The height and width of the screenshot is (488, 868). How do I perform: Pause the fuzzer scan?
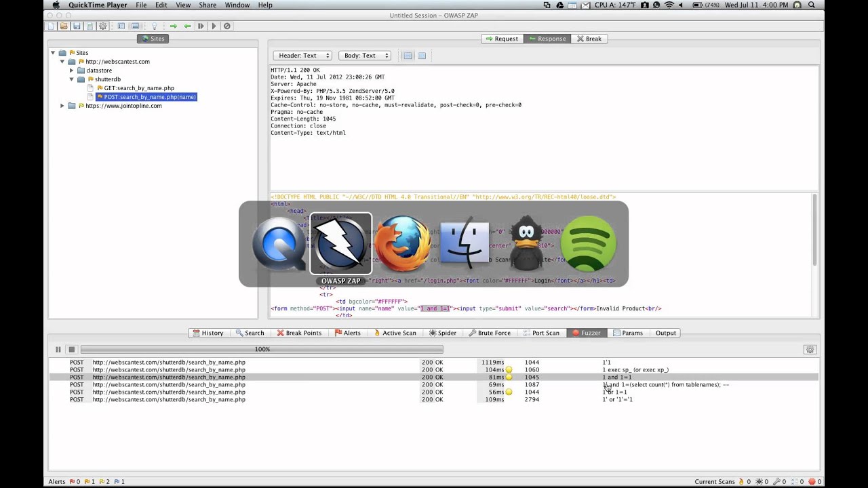coord(58,350)
